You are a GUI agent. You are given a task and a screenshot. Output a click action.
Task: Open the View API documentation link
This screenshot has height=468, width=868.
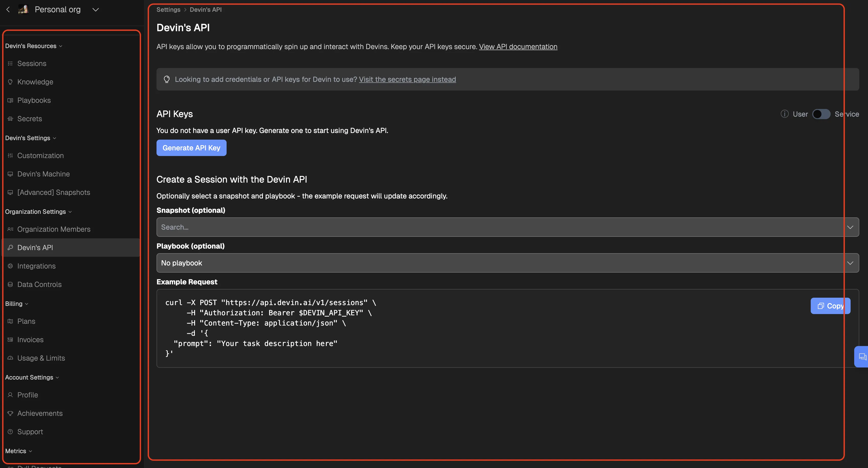(x=518, y=47)
